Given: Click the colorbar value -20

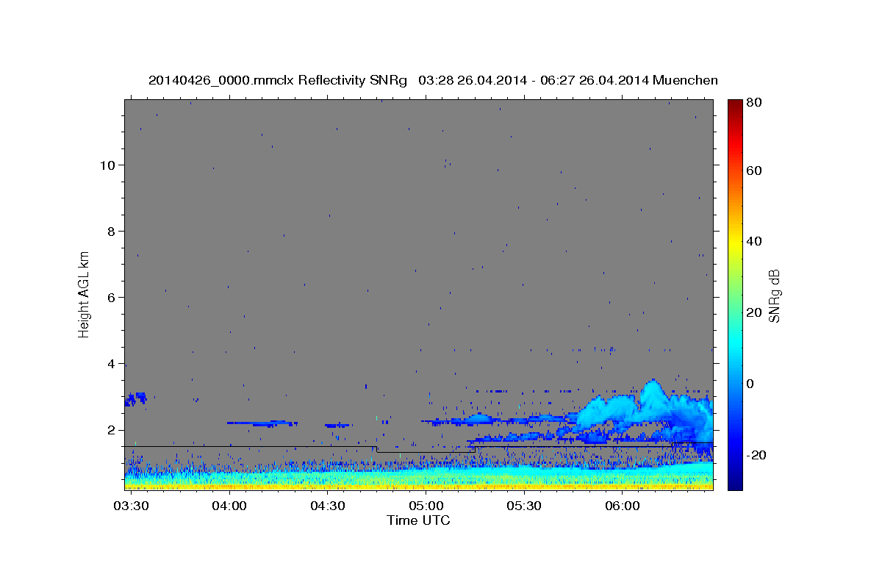Looking at the screenshot, I should click(756, 455).
